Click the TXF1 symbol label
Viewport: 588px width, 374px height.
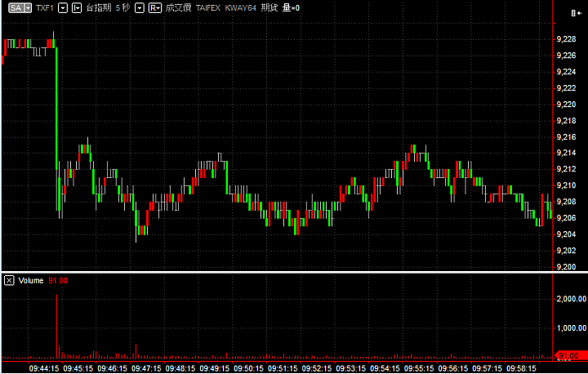(x=45, y=8)
